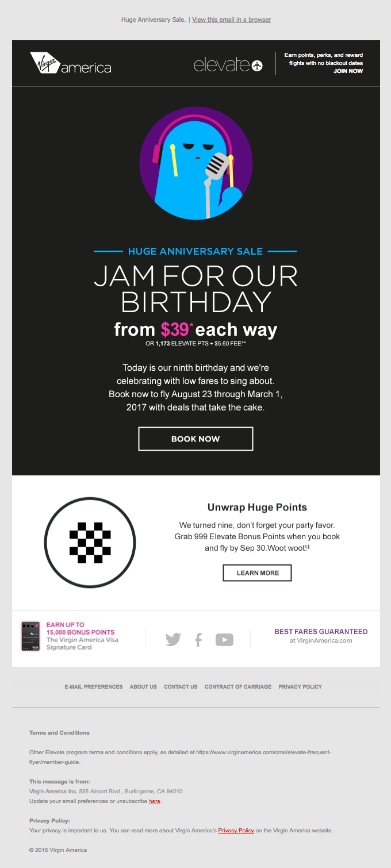The width and height of the screenshot is (391, 868).
Task: Click the Visa Signature card image
Action: tap(30, 636)
